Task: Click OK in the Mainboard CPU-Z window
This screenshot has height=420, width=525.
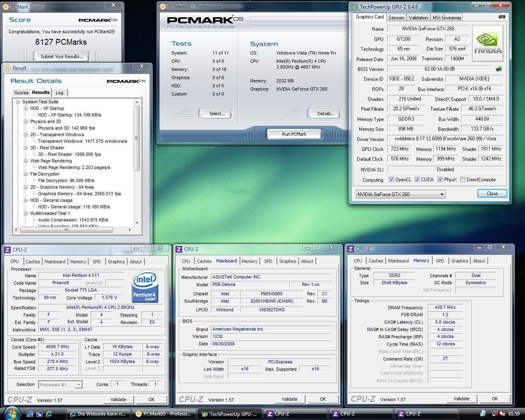Action: [323, 399]
